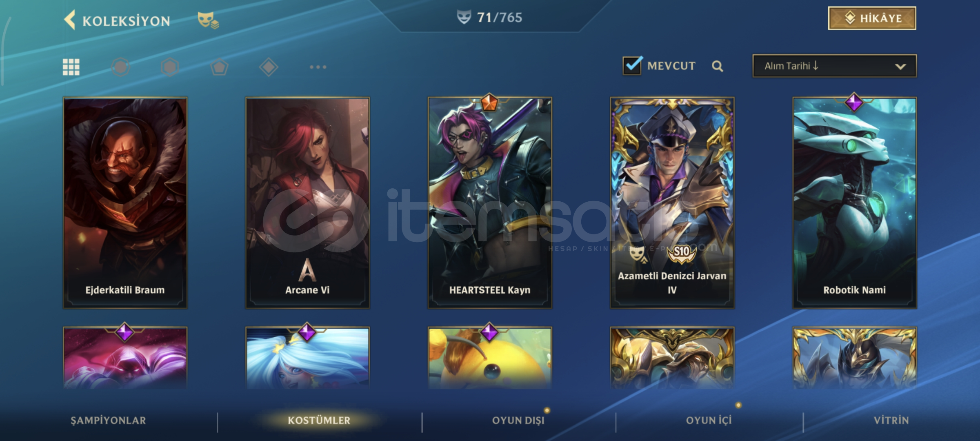
Task: Switch to the Oyun İçi tab
Action: pyautogui.click(x=709, y=421)
